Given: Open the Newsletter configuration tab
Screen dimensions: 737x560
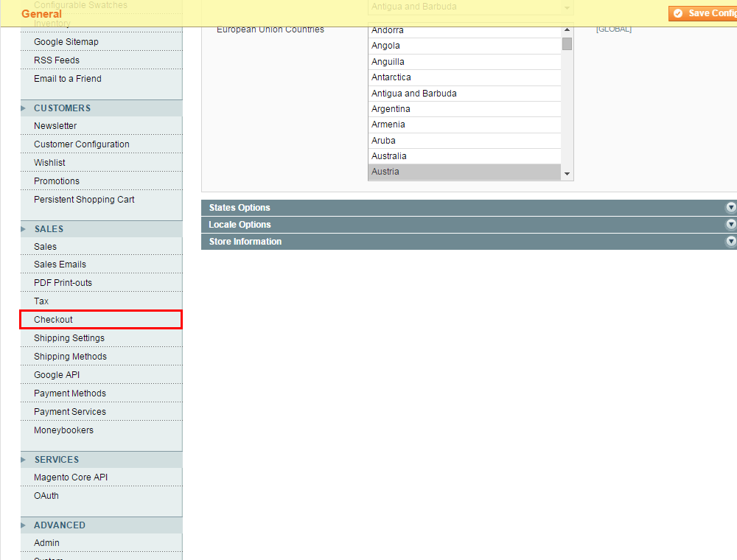Looking at the screenshot, I should click(102, 126).
